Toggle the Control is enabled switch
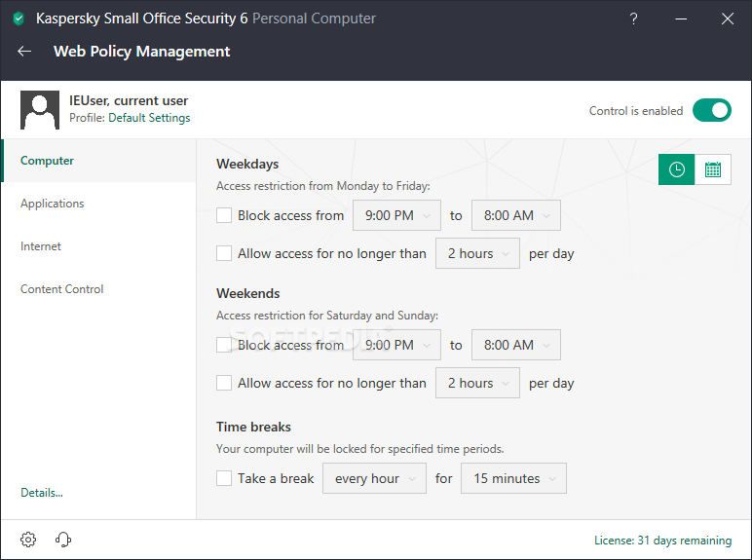This screenshot has height=560, width=752. [x=712, y=110]
